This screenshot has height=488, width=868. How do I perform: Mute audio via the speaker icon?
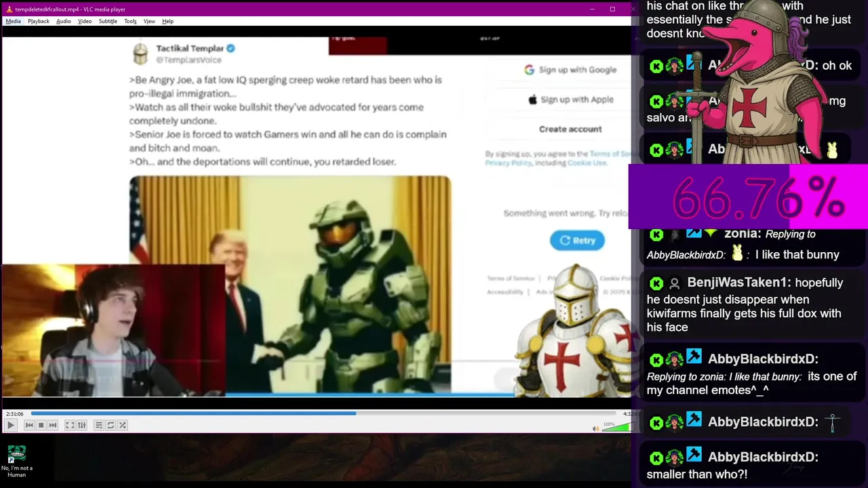pyautogui.click(x=595, y=428)
